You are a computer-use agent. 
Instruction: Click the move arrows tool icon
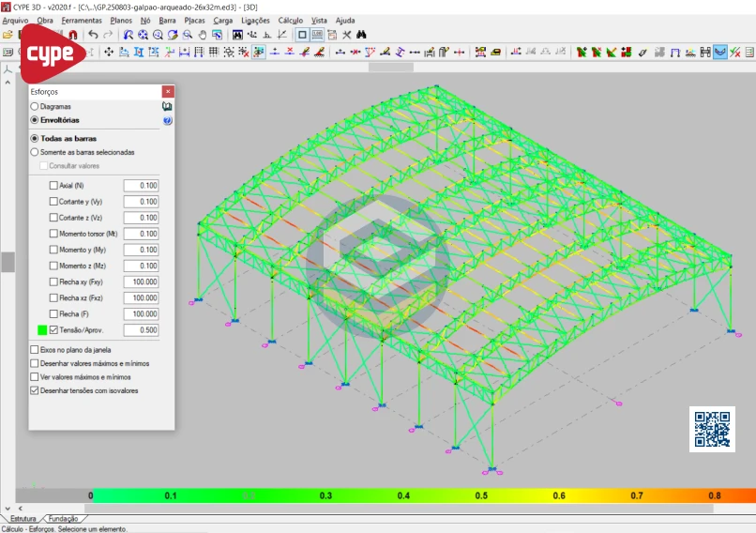click(109, 52)
